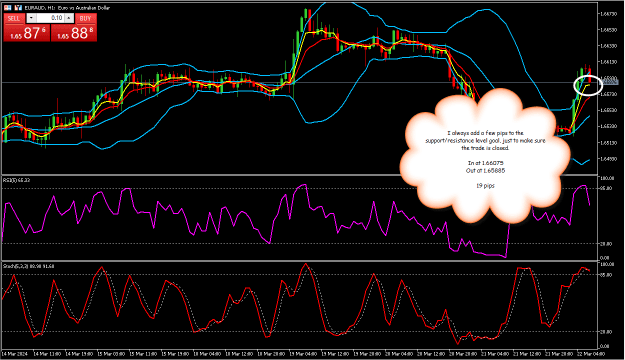Click the 18 Mar 12:00 time axis label
This screenshot has width=625, height=360.
click(x=239, y=354)
